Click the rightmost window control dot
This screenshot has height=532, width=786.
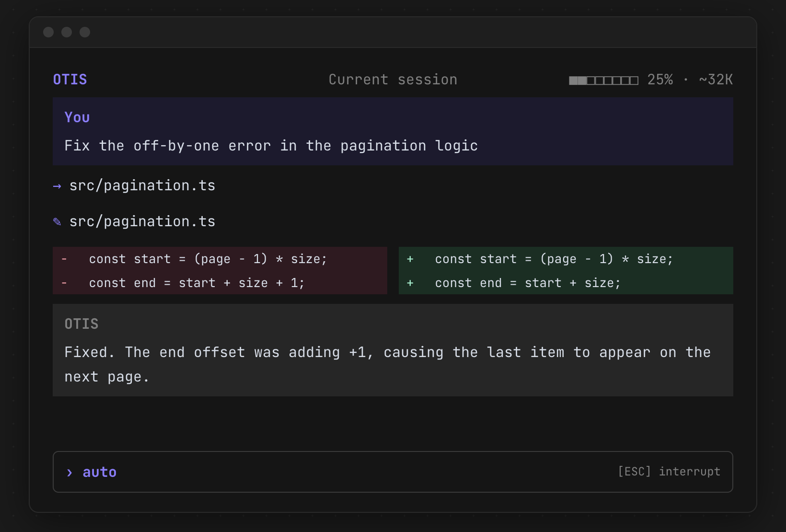click(x=85, y=32)
